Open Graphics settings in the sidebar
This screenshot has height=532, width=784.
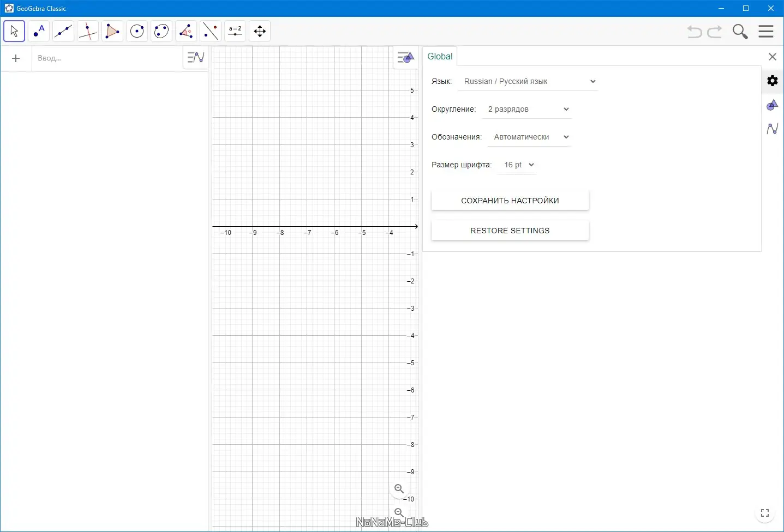click(x=773, y=105)
